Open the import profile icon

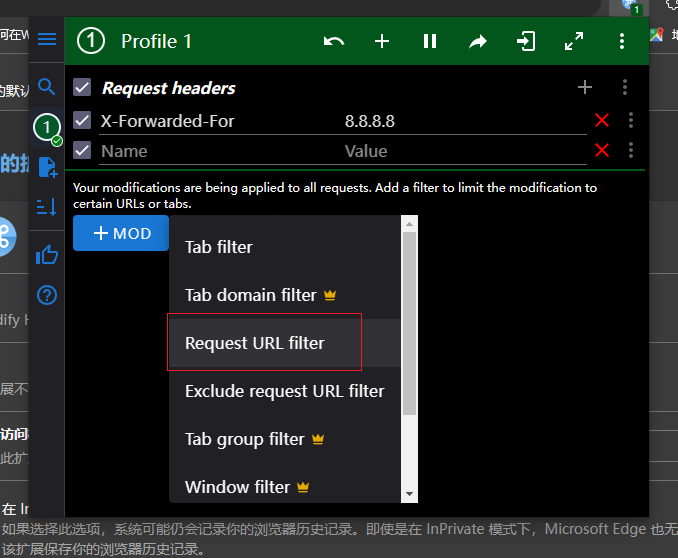(526, 42)
